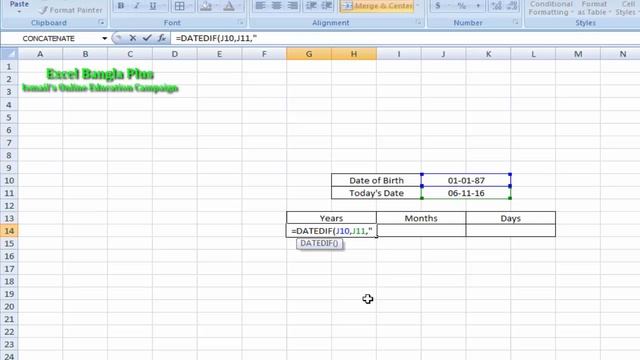Image resolution: width=640 pixels, height=360 pixels.
Task: Apply Fill Color to the cell
Action: [206, 6]
